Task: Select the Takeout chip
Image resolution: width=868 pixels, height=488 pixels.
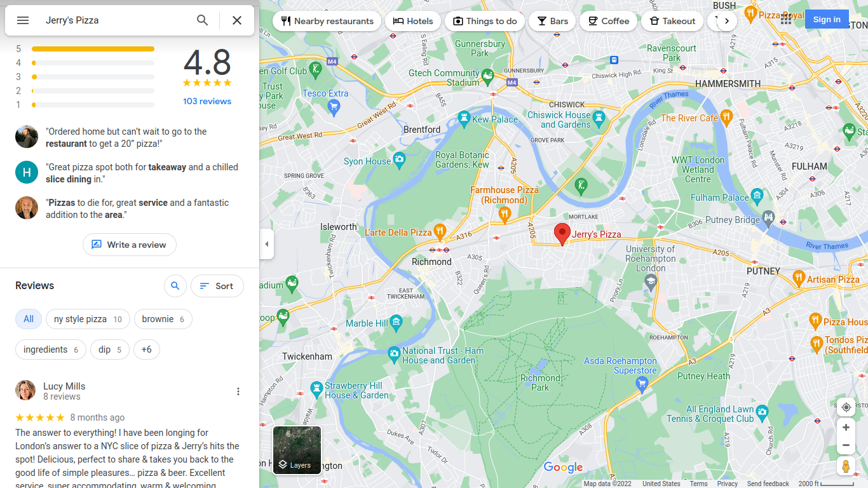Action: 672,21
